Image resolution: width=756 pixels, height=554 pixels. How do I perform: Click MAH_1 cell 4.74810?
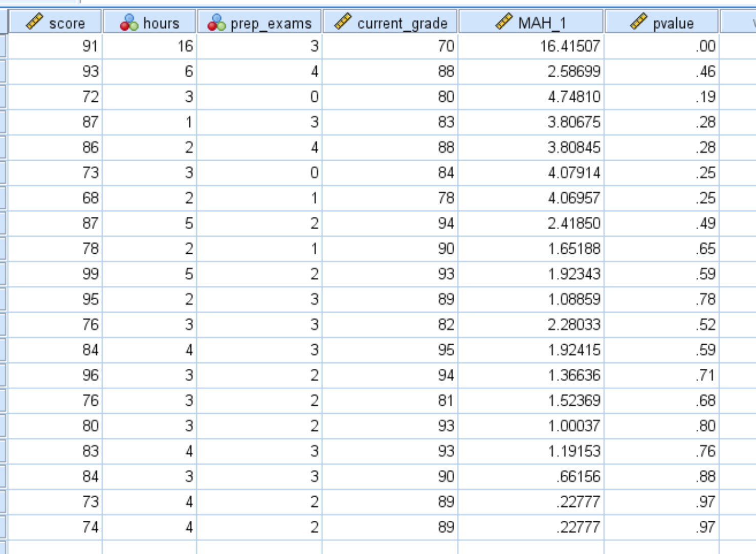(531, 97)
